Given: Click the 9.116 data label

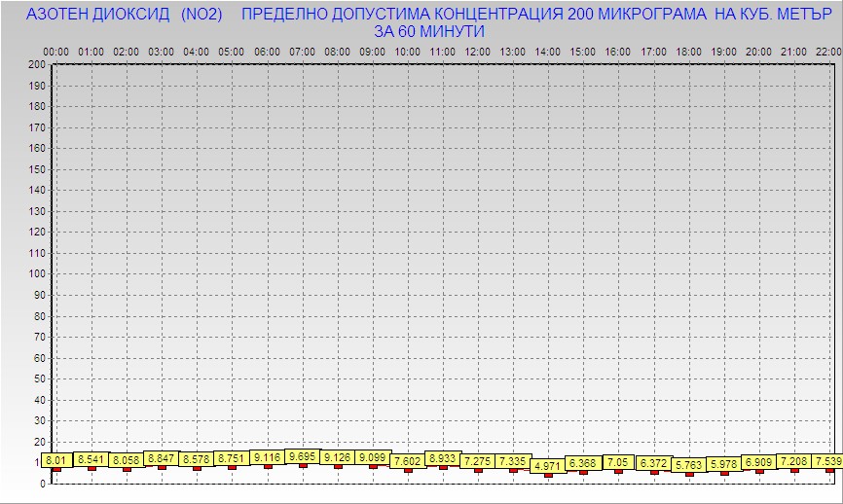Looking at the screenshot, I should pos(268,456).
